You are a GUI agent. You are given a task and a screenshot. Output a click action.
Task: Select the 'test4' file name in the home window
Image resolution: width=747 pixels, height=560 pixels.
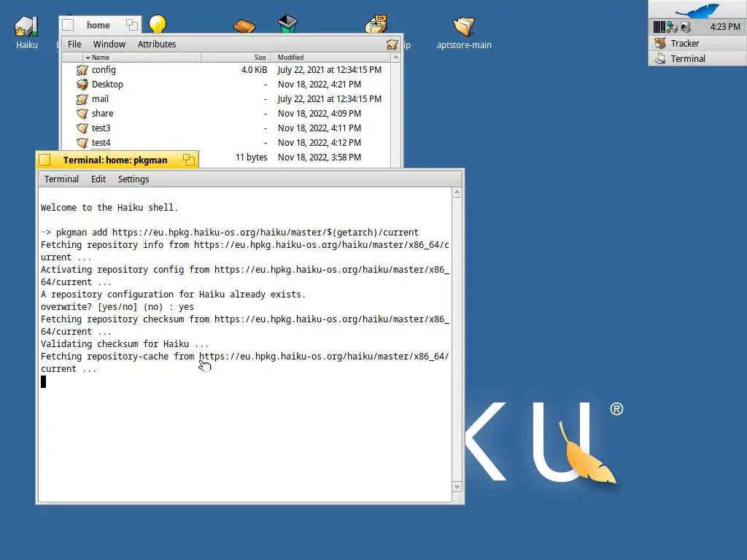point(101,143)
